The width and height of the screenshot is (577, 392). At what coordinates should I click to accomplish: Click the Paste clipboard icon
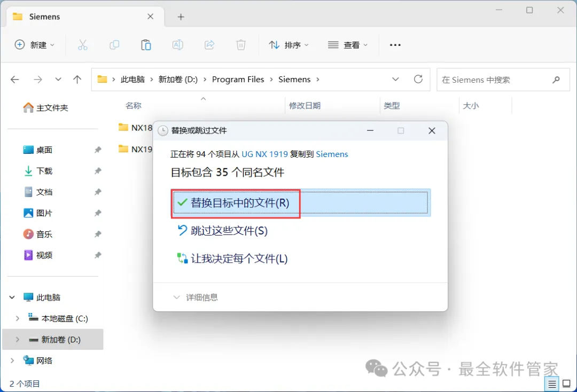(x=146, y=45)
